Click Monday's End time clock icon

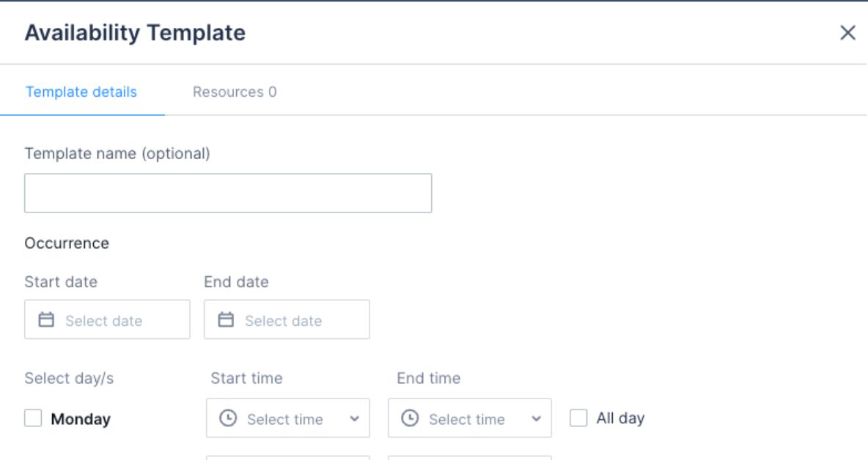pyautogui.click(x=411, y=418)
